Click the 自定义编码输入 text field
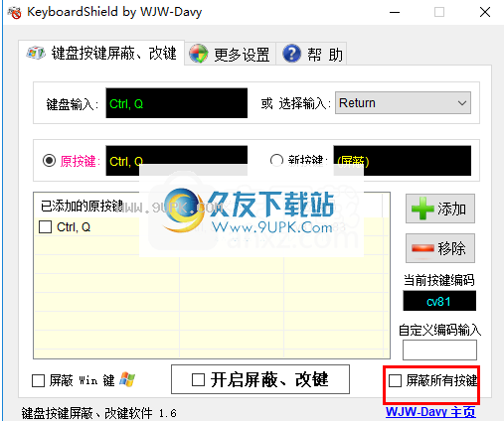This screenshot has height=421, width=504. pos(439,350)
